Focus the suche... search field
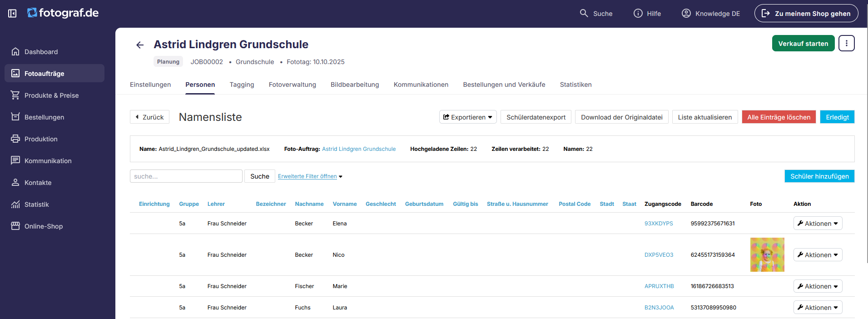 pyautogui.click(x=186, y=176)
